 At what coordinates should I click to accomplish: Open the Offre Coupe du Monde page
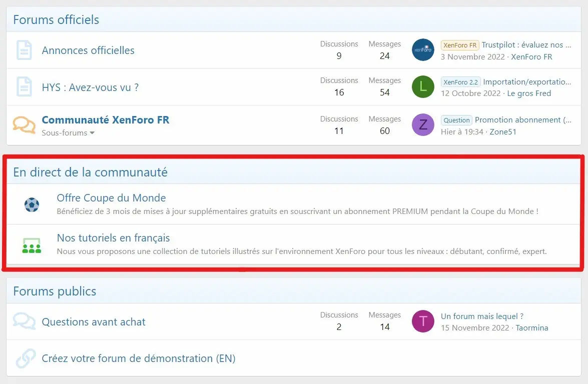point(111,198)
